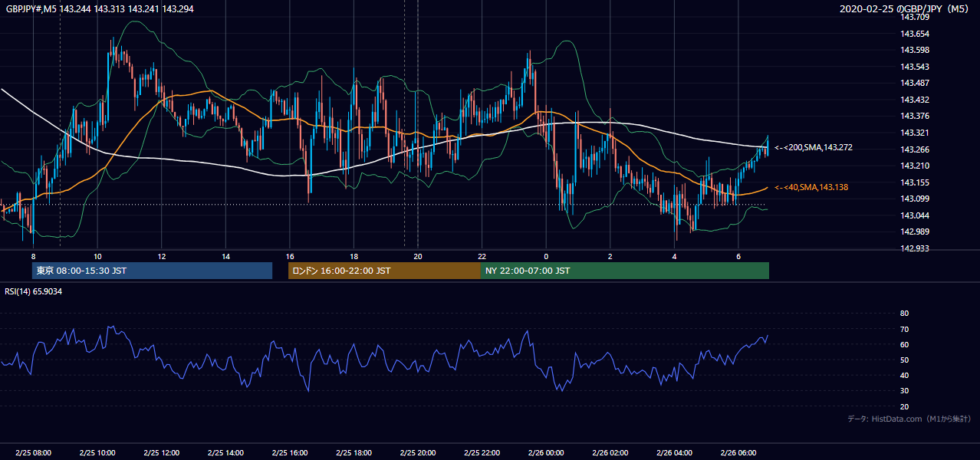Click price axis label 143.321
Image resolution: width=980 pixels, height=460 pixels.
point(914,133)
